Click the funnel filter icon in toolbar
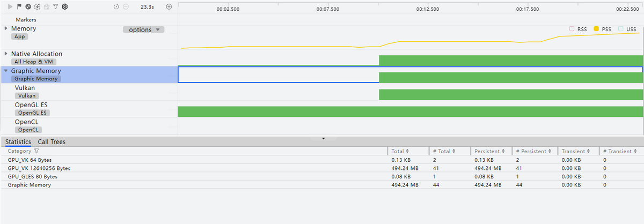Image resolution: width=644 pixels, height=224 pixels. tap(55, 7)
